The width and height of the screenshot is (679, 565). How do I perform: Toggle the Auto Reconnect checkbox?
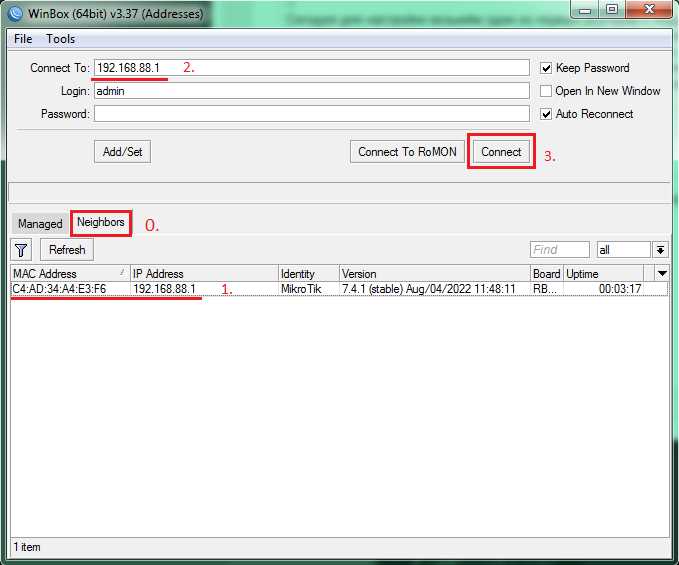click(x=546, y=114)
